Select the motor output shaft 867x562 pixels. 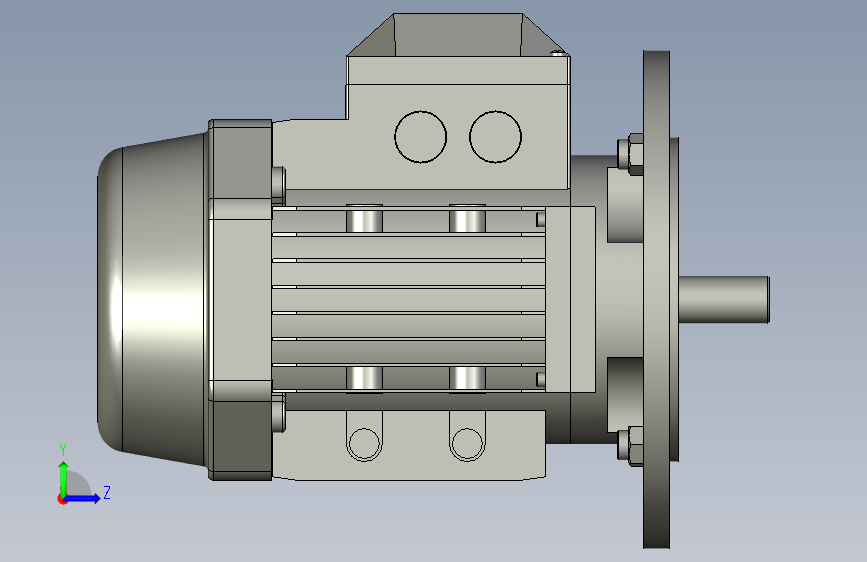724,299
